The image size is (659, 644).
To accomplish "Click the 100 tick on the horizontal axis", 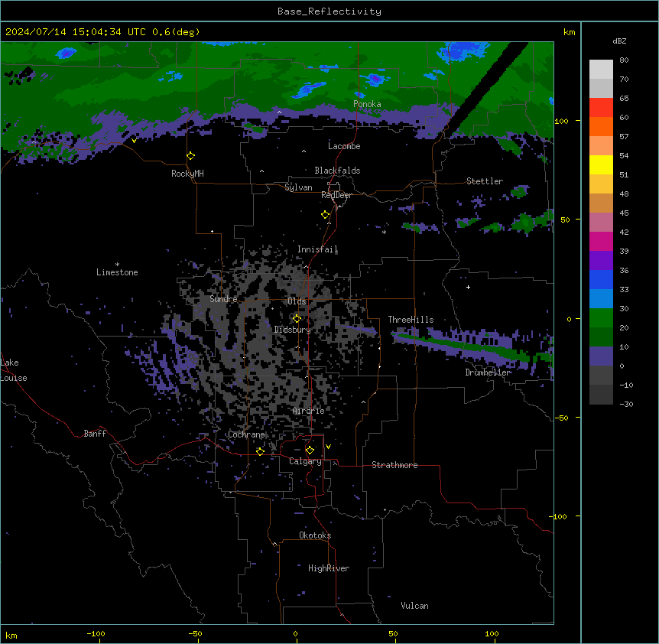I will click(x=492, y=634).
